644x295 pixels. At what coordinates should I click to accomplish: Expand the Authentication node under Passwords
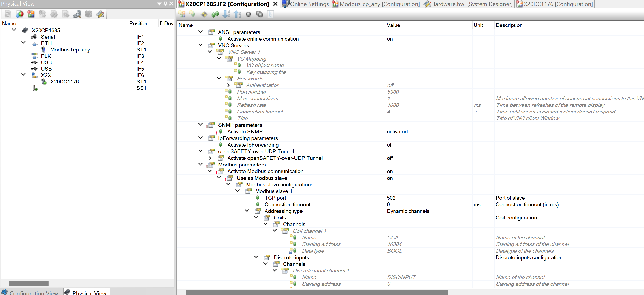point(228,85)
